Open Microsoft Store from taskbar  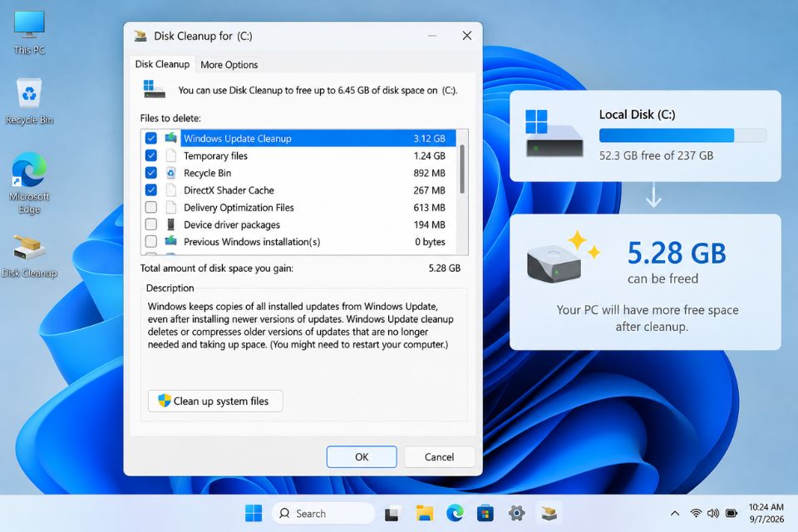[x=485, y=514]
